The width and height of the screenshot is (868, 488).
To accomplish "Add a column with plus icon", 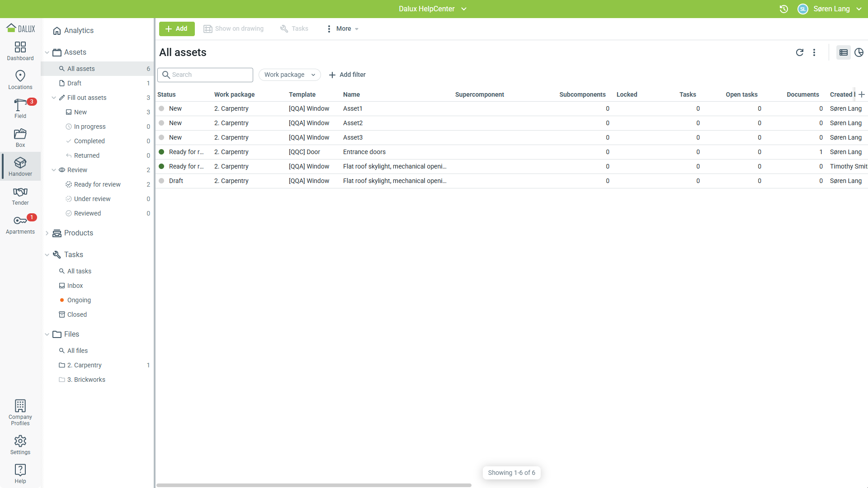I will (x=862, y=94).
